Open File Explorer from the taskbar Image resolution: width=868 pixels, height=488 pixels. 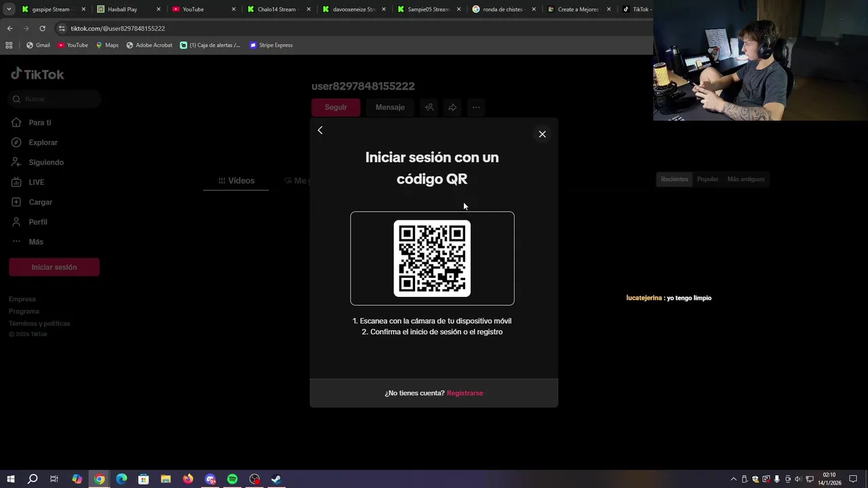click(x=165, y=479)
